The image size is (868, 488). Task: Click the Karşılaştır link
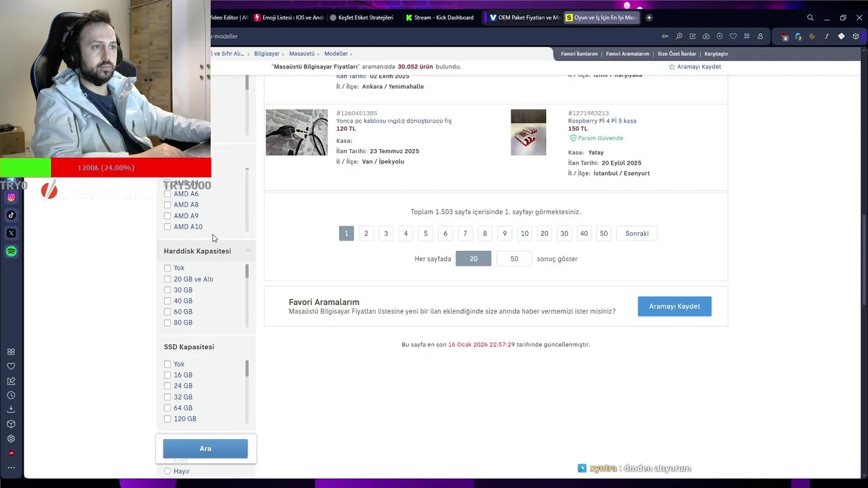(716, 54)
